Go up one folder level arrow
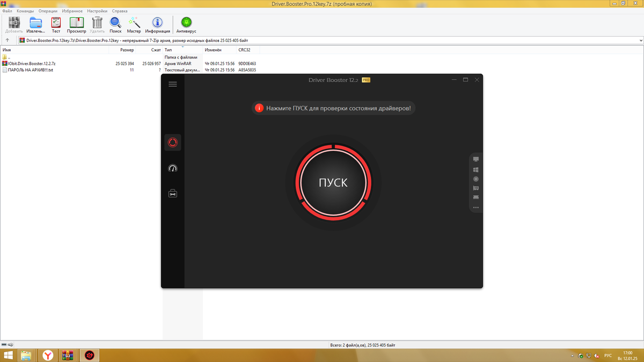The width and height of the screenshot is (644, 362). click(x=8, y=40)
